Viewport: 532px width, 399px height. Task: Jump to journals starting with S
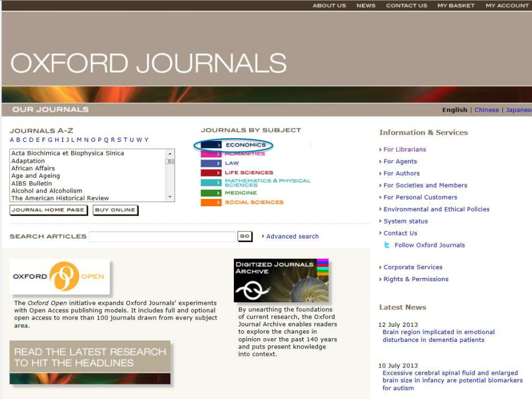pos(119,140)
